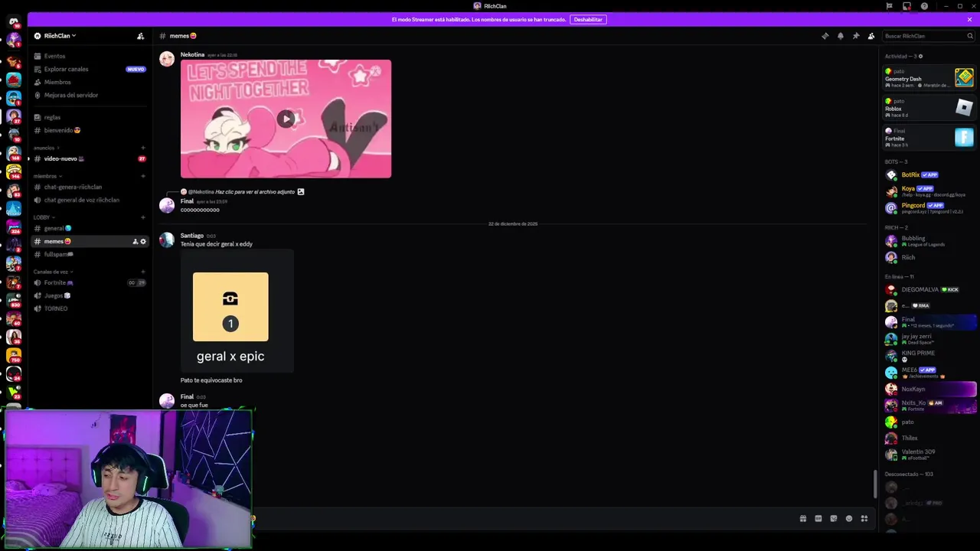Viewport: 980px width, 551px height.
Task: Click the image attachment icon in reply preview
Action: pyautogui.click(x=301, y=192)
